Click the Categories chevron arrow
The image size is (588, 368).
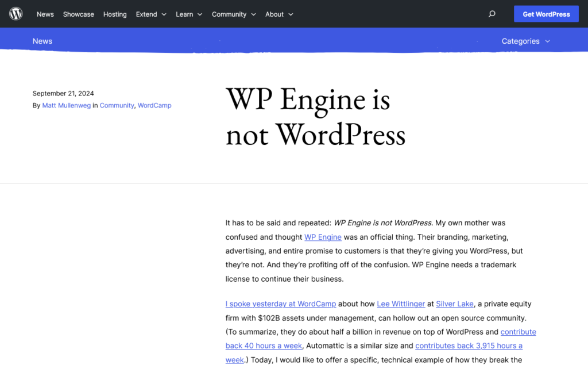click(547, 41)
